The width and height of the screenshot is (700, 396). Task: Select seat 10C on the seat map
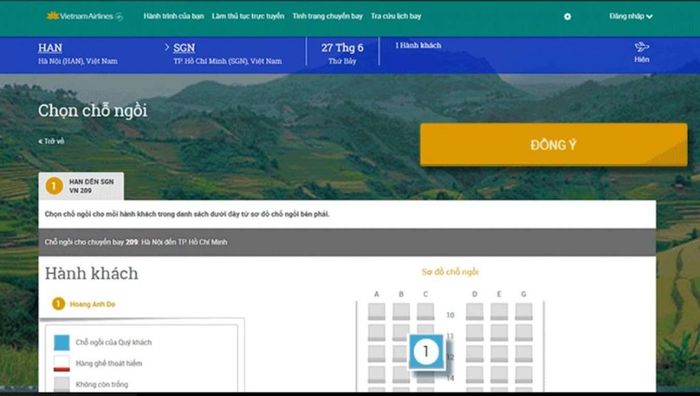425,311
